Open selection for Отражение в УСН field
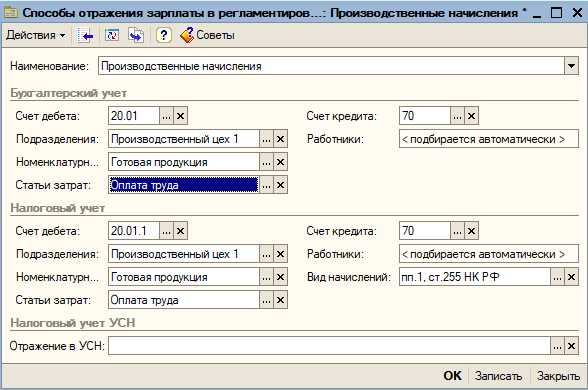 pyautogui.click(x=557, y=346)
